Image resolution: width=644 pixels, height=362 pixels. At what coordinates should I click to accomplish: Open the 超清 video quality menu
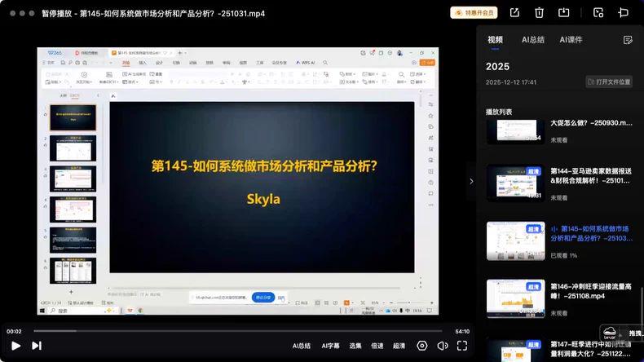[399, 346]
